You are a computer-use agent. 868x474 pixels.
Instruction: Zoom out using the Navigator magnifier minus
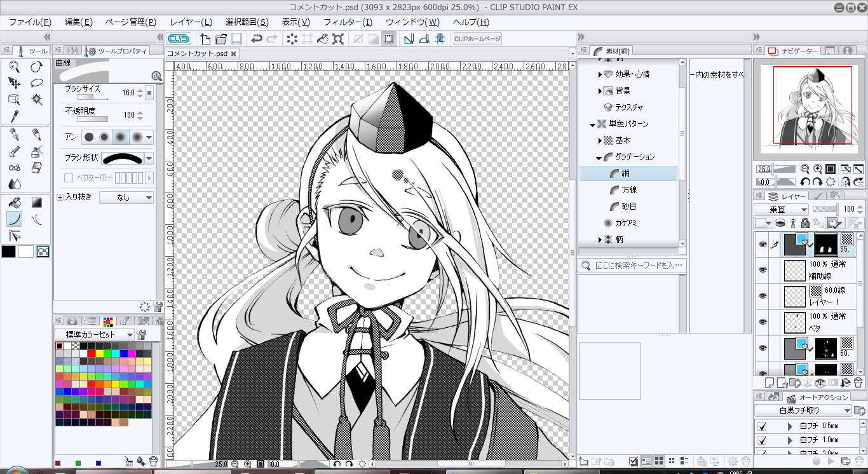805,169
